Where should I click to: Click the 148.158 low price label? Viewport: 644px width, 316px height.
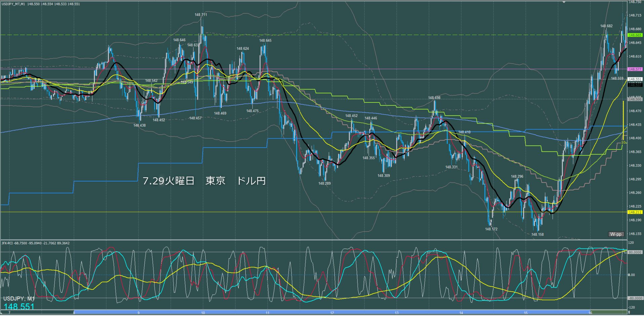[537, 234]
